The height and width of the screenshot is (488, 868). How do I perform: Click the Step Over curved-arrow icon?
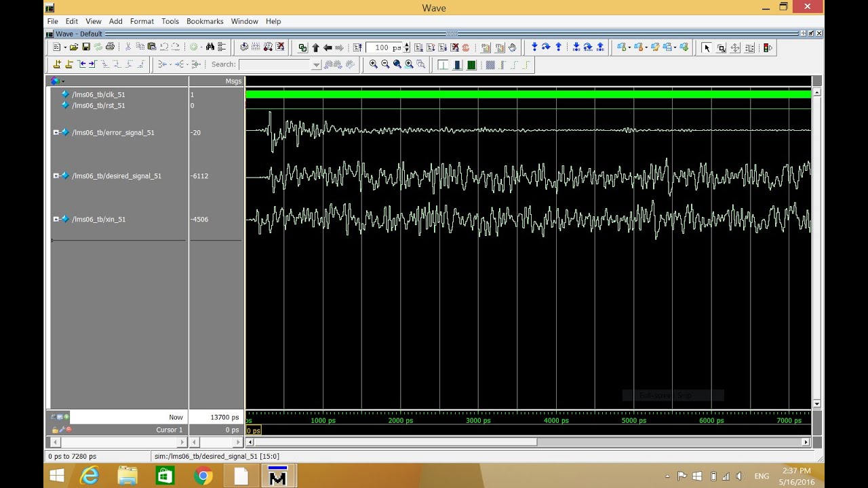[546, 47]
